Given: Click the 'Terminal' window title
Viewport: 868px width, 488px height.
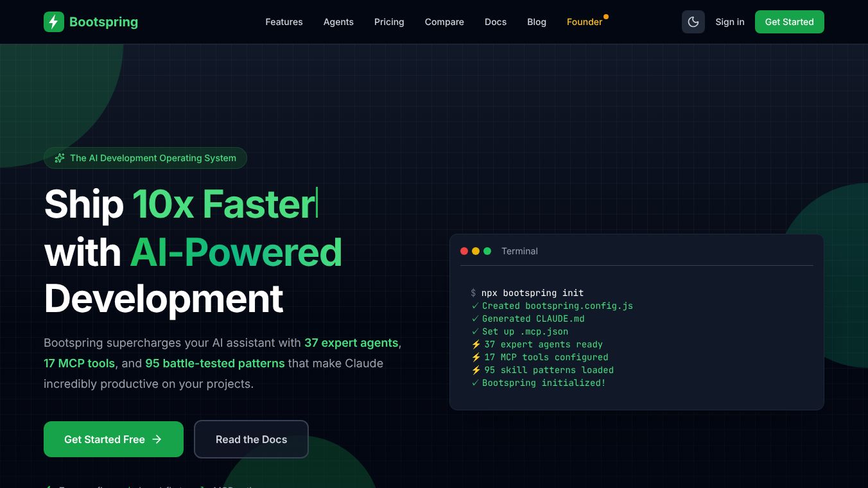Looking at the screenshot, I should click(x=519, y=251).
